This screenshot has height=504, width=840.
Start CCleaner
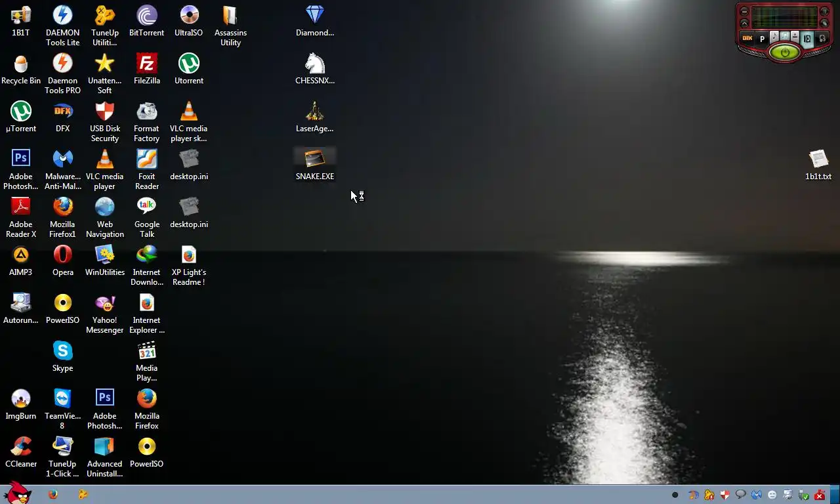coord(21,452)
